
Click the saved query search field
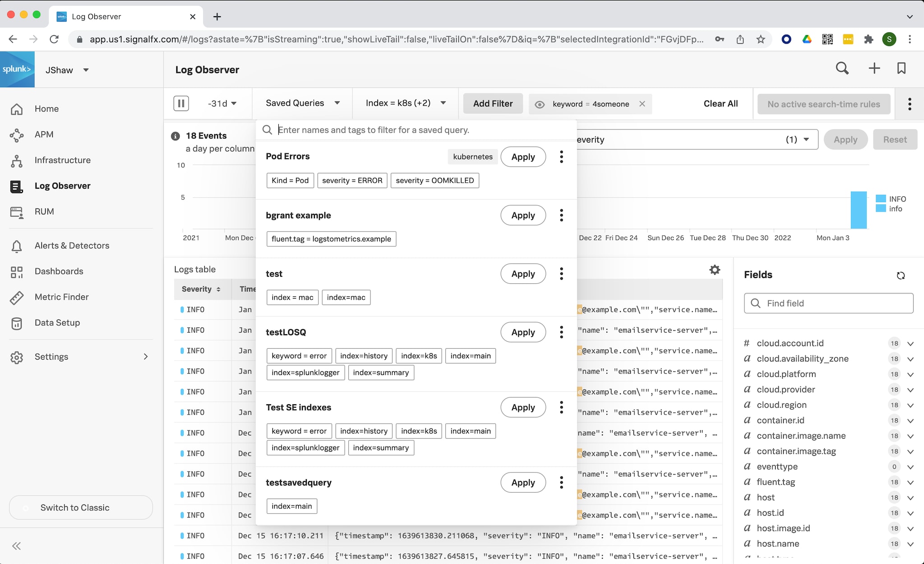(x=415, y=130)
